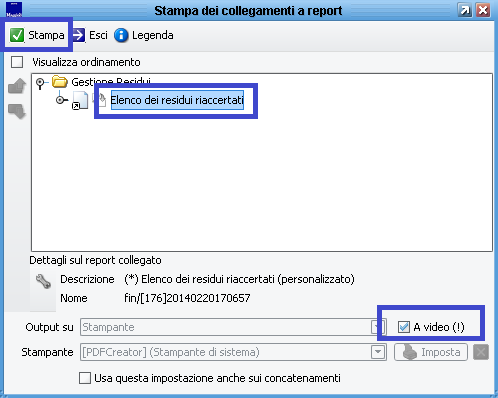Viewport: 498px width, 398px height.
Task: Collapse the Gestione Residui tree node
Action: click(x=40, y=83)
